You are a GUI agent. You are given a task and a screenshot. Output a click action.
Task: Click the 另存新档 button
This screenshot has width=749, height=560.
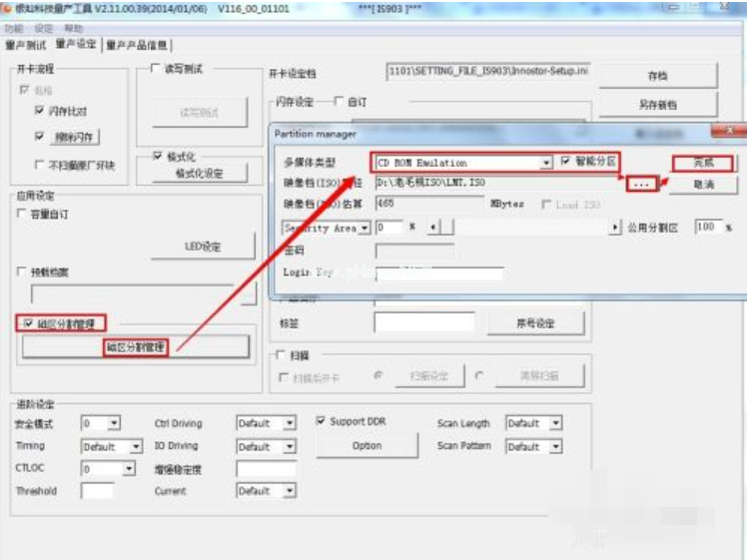pyautogui.click(x=657, y=105)
